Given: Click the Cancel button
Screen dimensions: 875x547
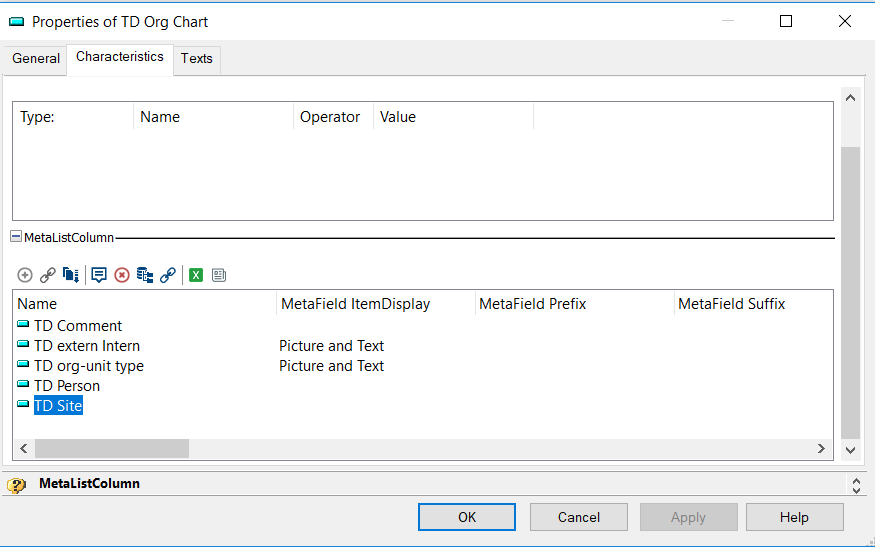Looking at the screenshot, I should point(578,517).
